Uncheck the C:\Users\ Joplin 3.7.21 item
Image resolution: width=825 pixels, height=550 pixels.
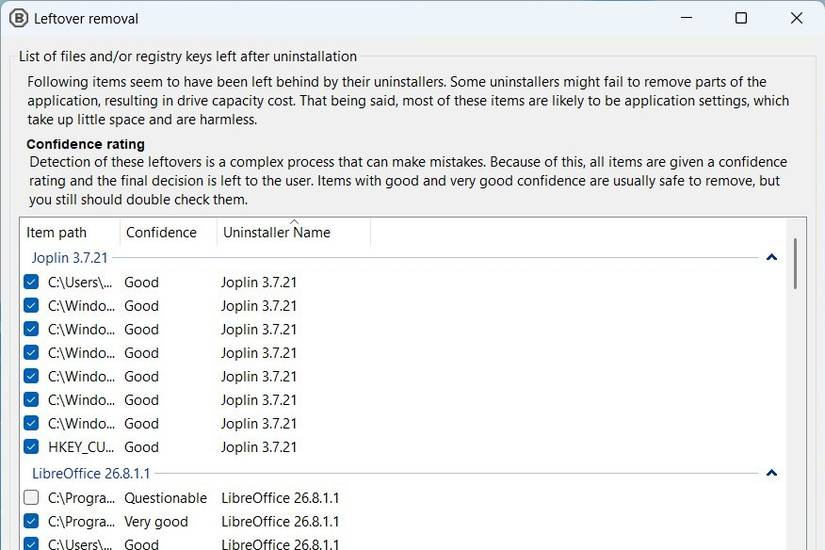point(31,282)
